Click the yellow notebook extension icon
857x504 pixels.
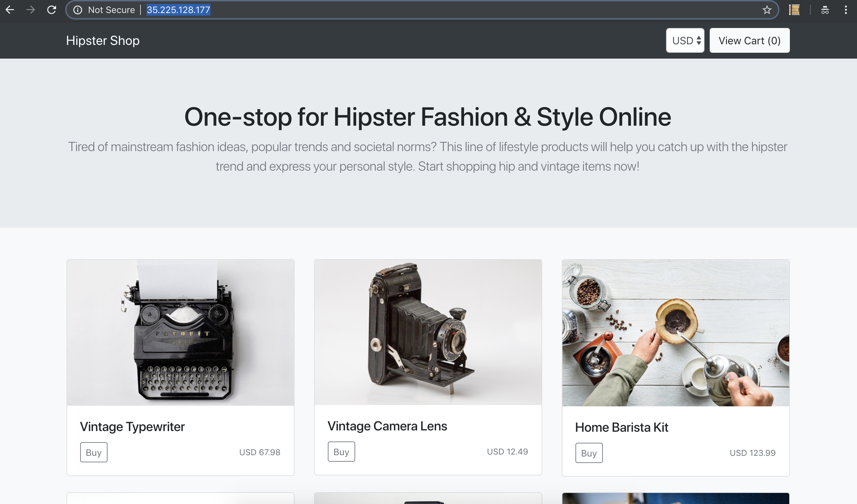pos(794,10)
